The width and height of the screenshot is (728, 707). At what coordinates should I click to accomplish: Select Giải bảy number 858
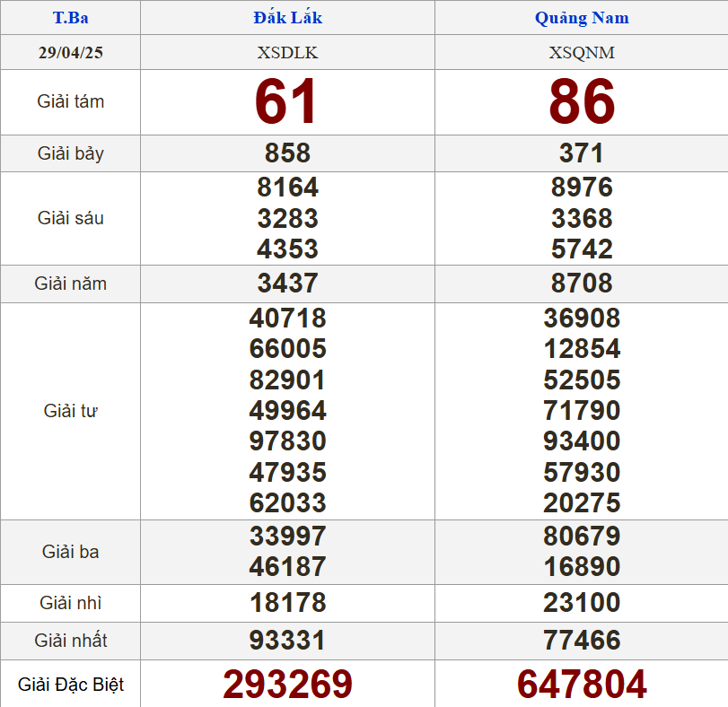(x=287, y=153)
